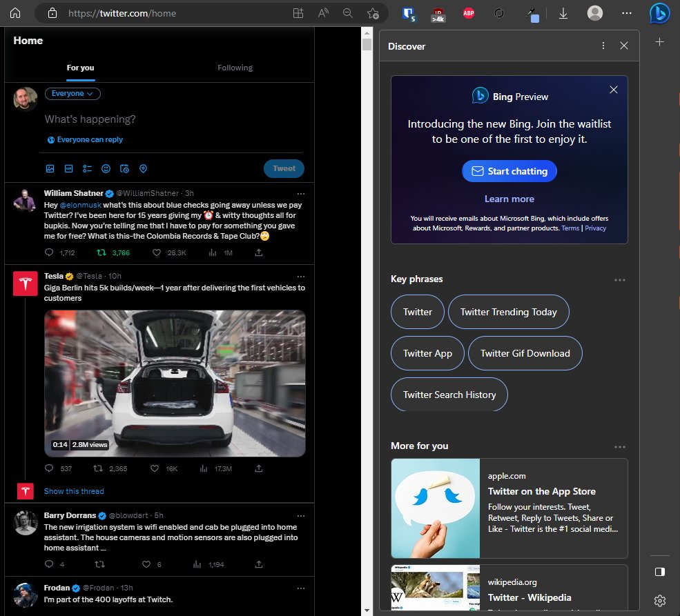680x616 pixels.
Task: Retweet William Shatner's tweet
Action: click(x=101, y=252)
